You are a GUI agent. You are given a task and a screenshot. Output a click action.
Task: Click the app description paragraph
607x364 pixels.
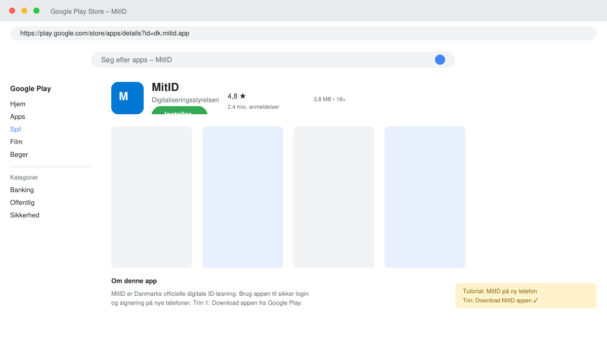[x=210, y=298]
